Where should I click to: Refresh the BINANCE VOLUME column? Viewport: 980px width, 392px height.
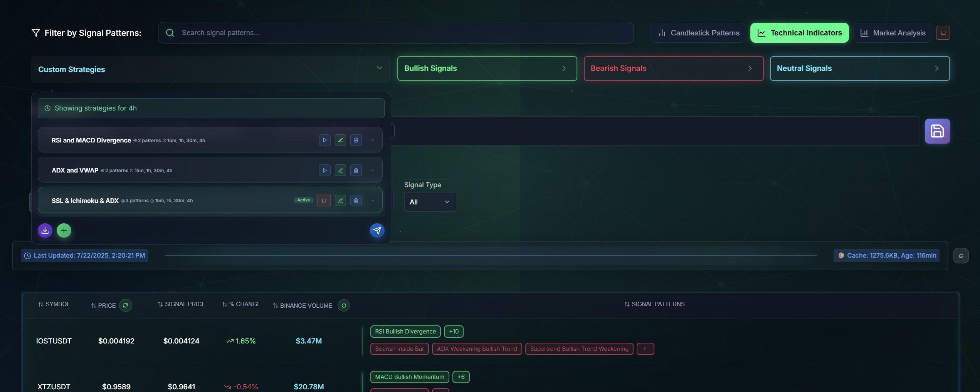click(x=344, y=305)
